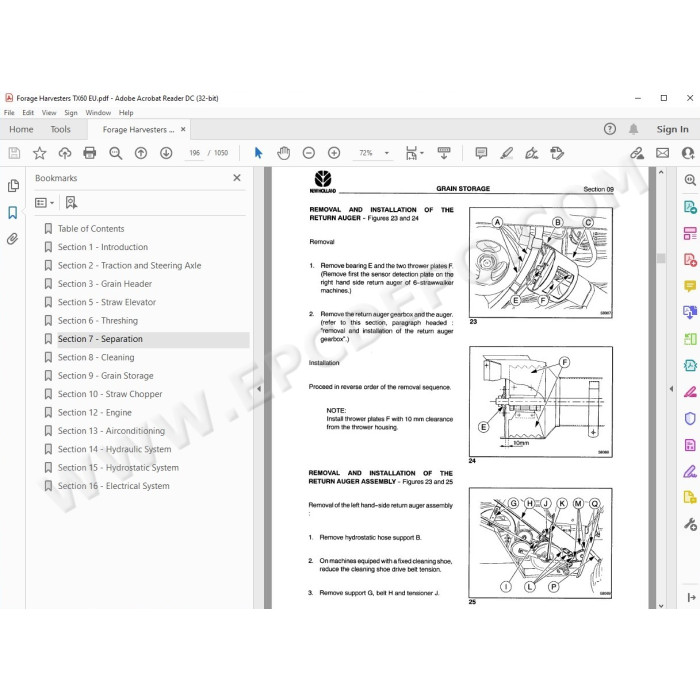The height and width of the screenshot is (700, 700).
Task: Add a sticky note comment
Action: pyautogui.click(x=481, y=153)
